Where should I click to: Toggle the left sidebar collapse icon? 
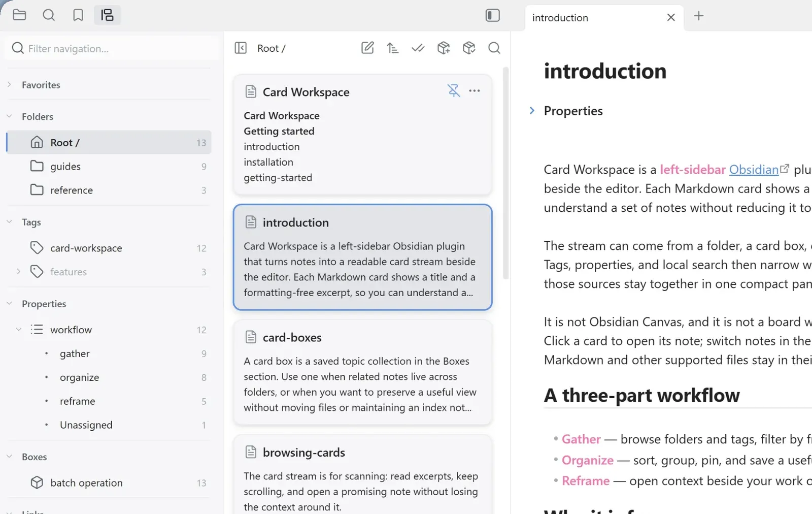492,15
